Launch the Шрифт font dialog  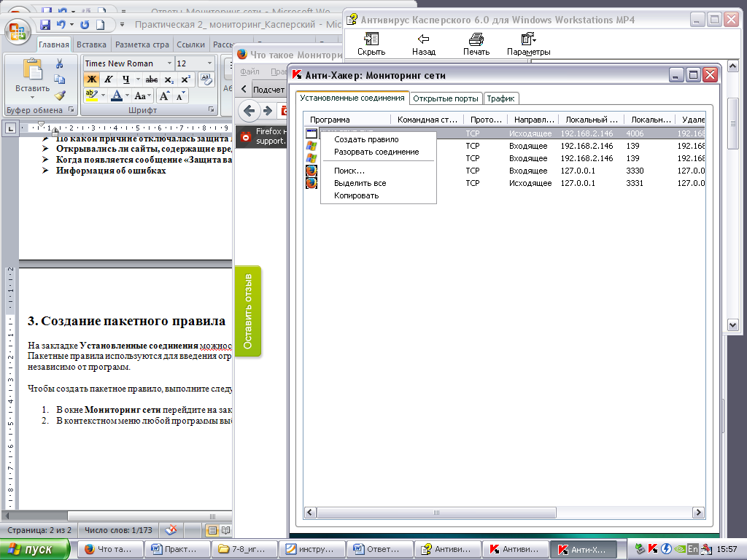click(211, 110)
